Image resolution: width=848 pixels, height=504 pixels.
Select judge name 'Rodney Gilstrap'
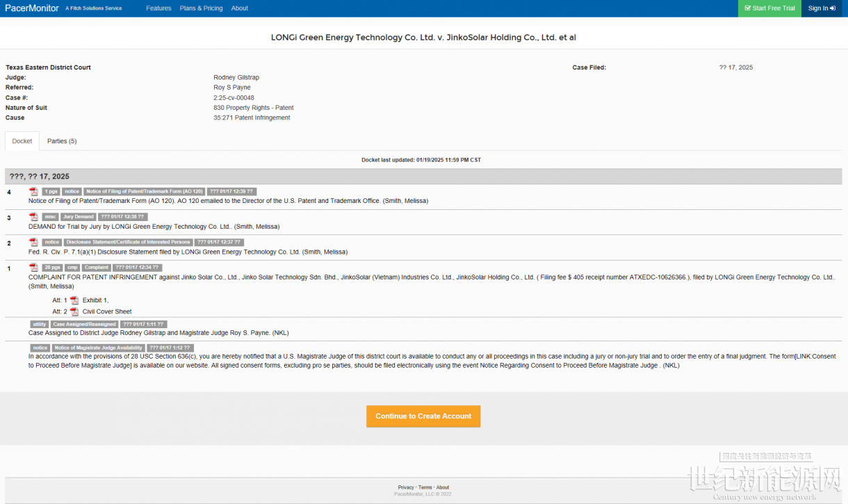click(x=236, y=77)
